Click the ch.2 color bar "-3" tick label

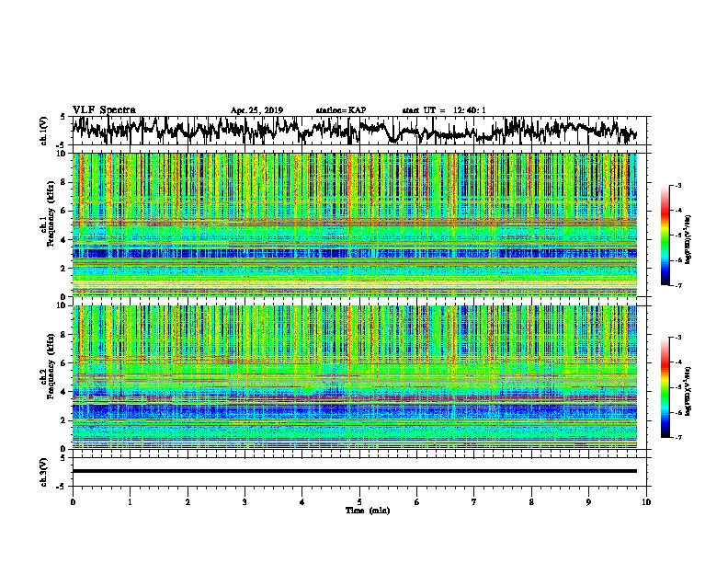click(678, 338)
